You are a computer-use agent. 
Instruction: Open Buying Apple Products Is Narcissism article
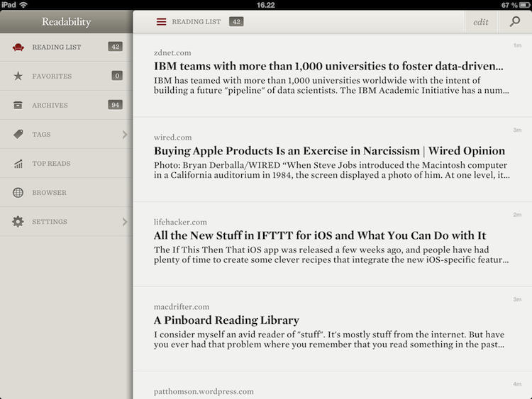click(333, 159)
